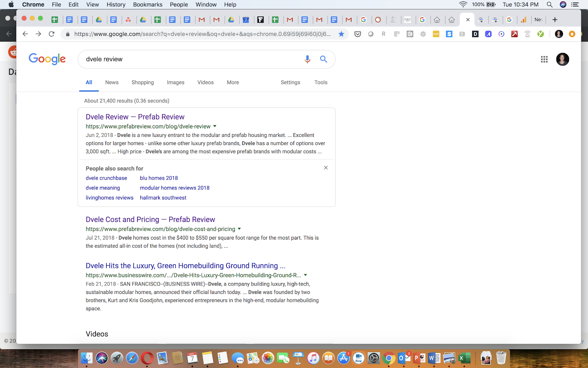Reload the current page
588x368 pixels.
[x=51, y=34]
